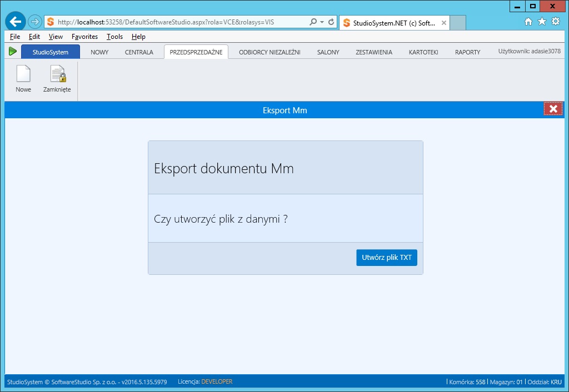Open the Favorites menu
This screenshot has height=392, width=569.
click(84, 37)
